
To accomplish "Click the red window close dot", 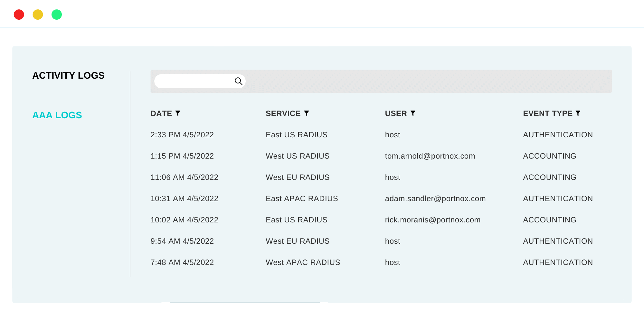I will (x=19, y=15).
